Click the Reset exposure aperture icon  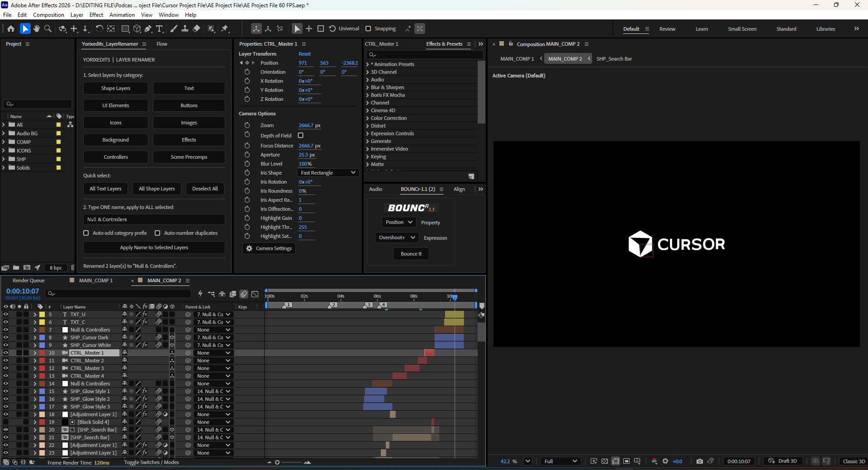pyautogui.click(x=665, y=461)
